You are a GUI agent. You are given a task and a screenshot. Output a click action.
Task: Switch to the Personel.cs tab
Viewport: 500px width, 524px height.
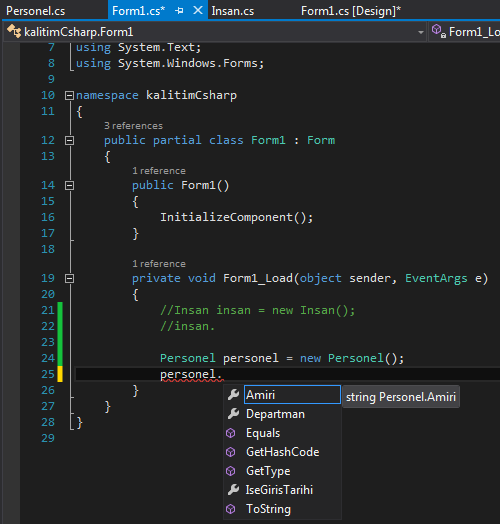[36, 11]
